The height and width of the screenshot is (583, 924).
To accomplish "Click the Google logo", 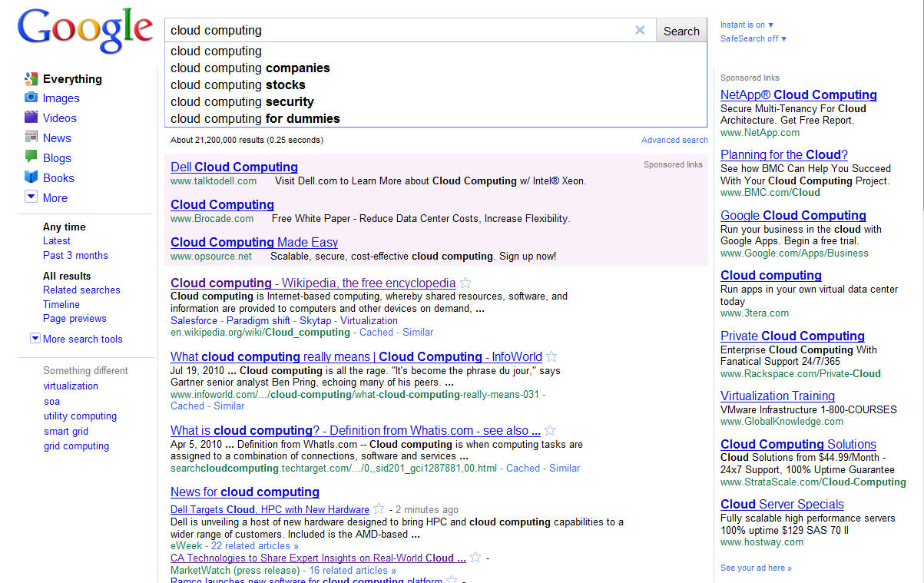I will (x=84, y=32).
